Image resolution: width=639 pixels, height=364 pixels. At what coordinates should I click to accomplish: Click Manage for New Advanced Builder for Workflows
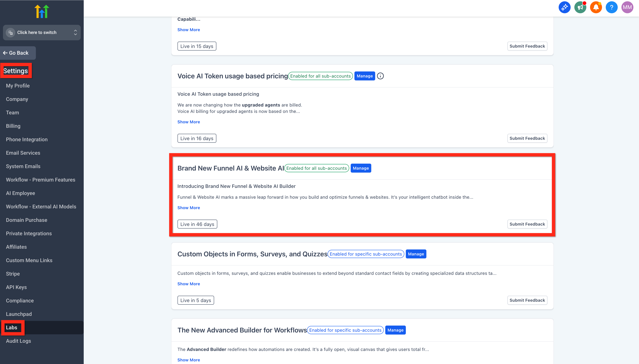[395, 330]
